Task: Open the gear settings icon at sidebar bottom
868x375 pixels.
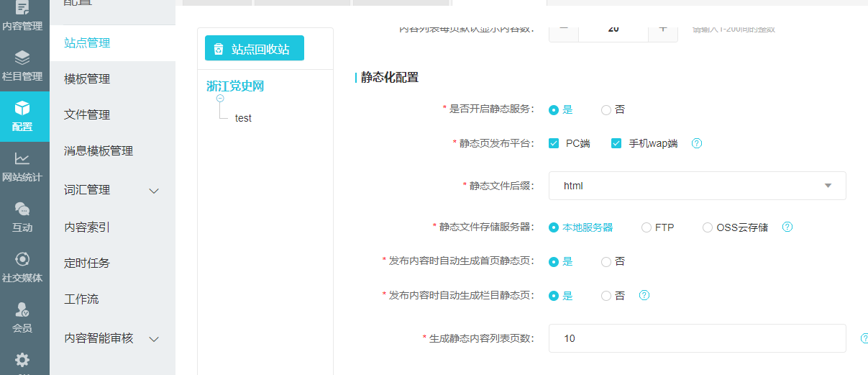Action: click(x=22, y=359)
